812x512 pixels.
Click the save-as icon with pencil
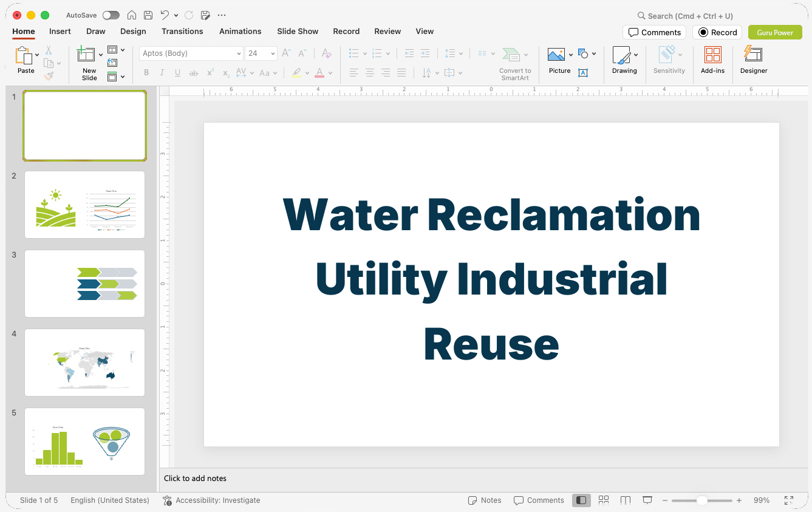point(205,15)
